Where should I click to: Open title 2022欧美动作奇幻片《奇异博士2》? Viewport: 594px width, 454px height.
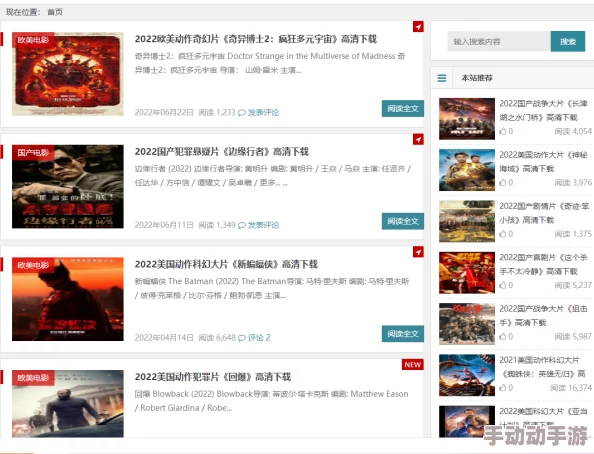pos(256,39)
